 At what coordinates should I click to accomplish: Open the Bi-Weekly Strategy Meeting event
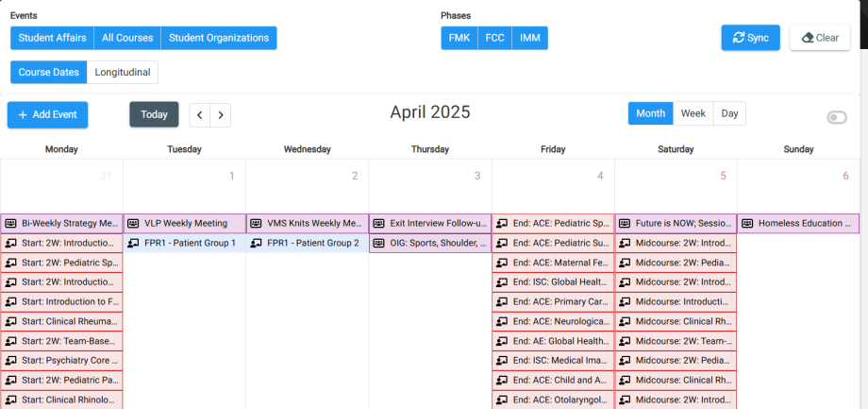pos(70,224)
